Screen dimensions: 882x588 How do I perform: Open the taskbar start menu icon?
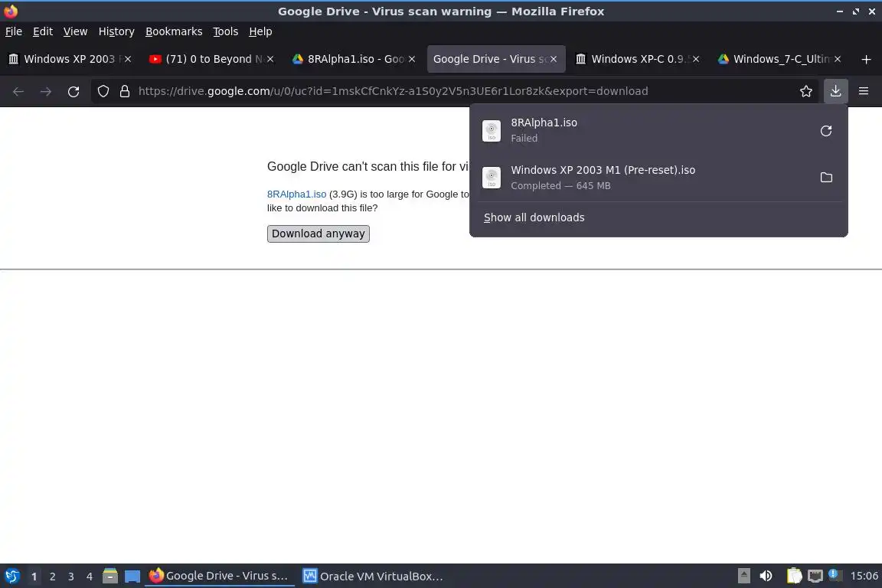click(11, 577)
